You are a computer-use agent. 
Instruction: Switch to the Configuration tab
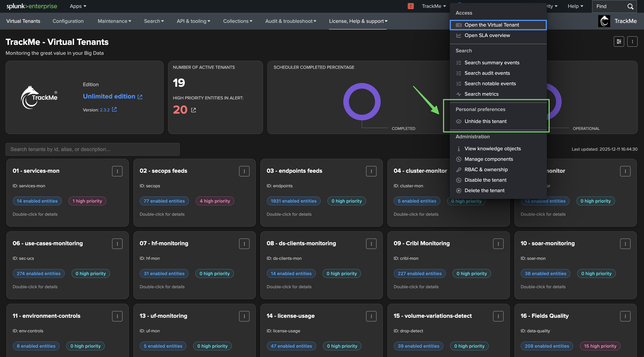click(68, 21)
